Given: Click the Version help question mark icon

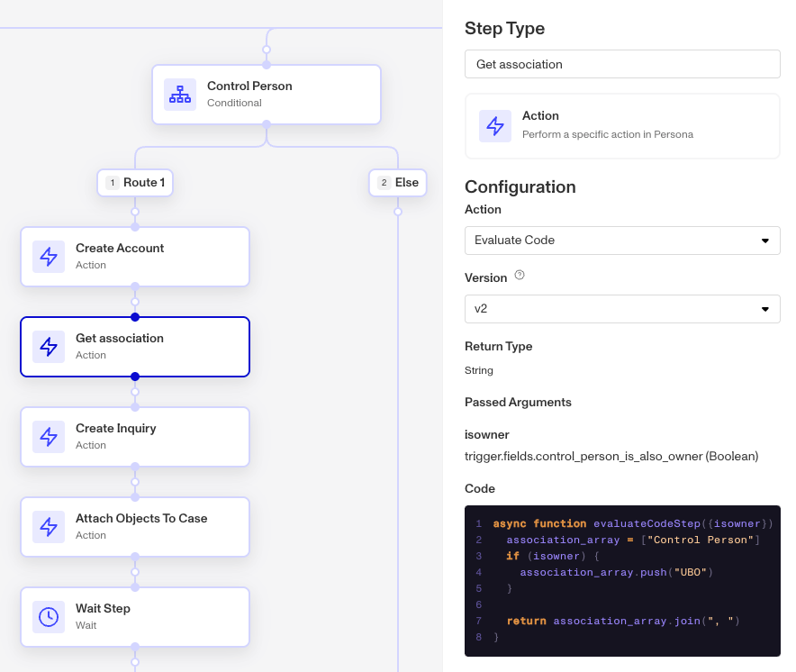Looking at the screenshot, I should [520, 275].
